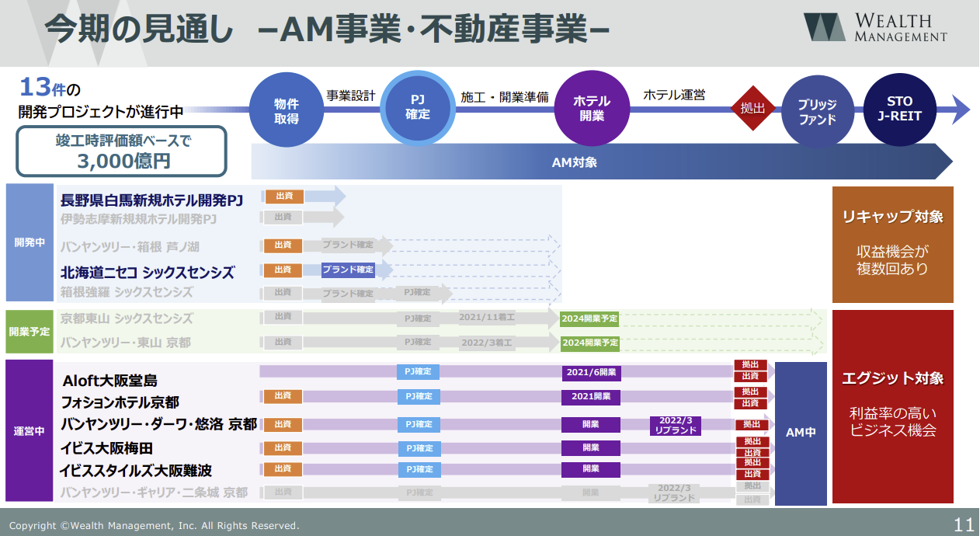This screenshot has width=980, height=536.
Task: Select the 運営中 category block
Action: click(x=29, y=431)
